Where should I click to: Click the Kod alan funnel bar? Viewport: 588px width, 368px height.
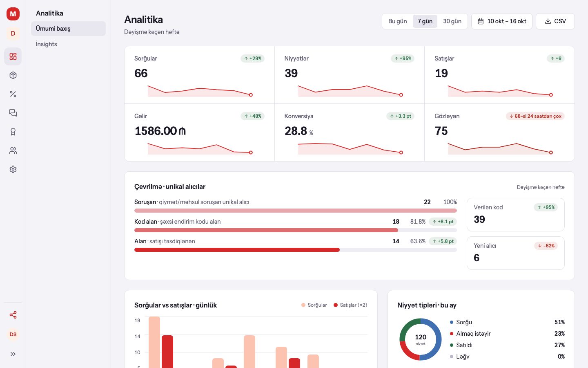(x=296, y=230)
